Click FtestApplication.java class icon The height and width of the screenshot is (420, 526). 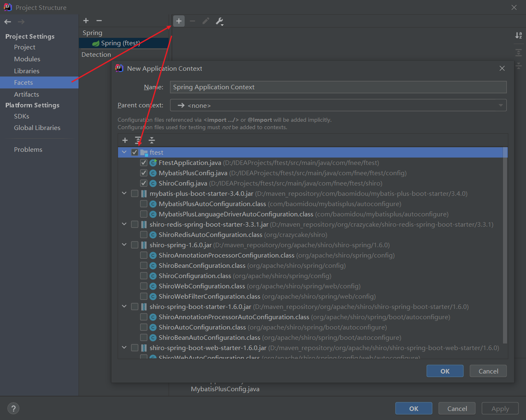153,163
